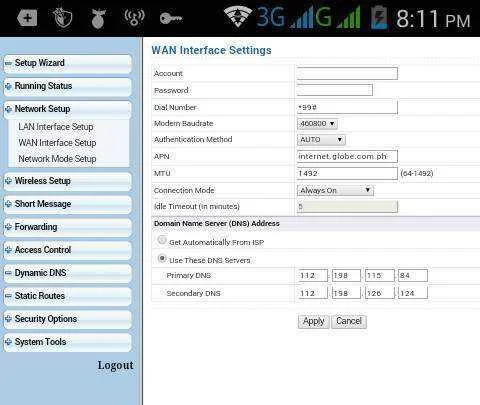Tap the shield app icon in status bar
Image resolution: width=480 pixels, height=405 pixels.
point(63,17)
